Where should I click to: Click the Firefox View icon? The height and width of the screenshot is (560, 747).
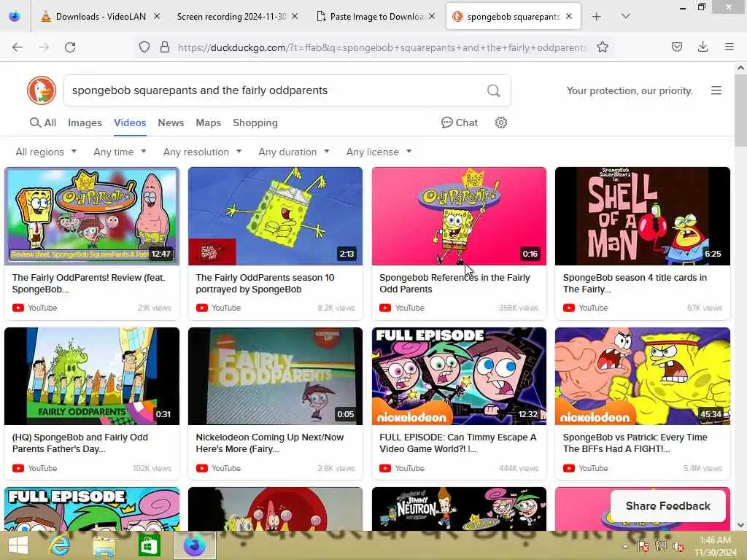coord(15,17)
